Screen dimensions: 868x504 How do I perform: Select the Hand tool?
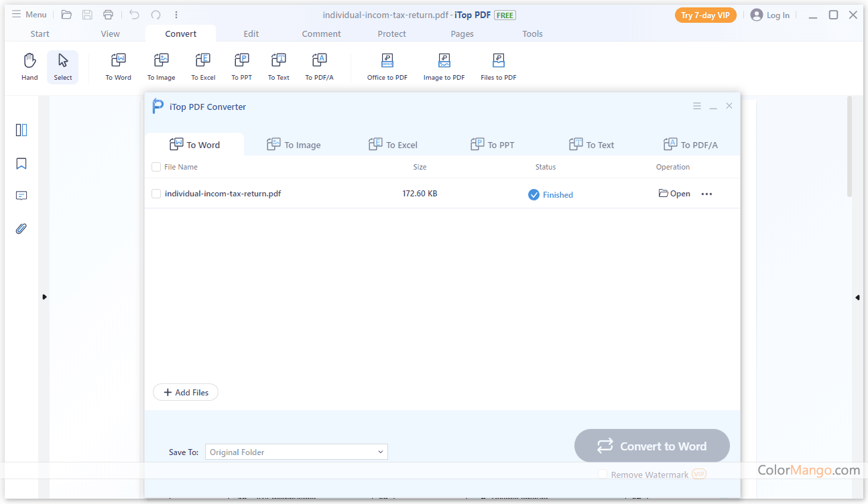(29, 67)
